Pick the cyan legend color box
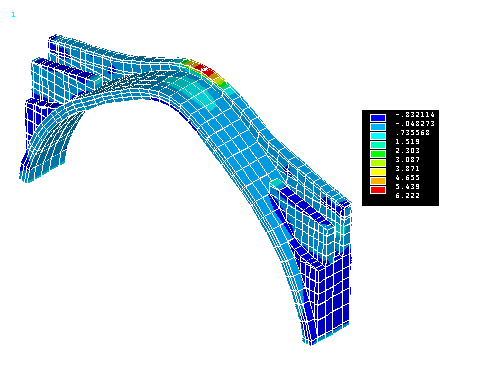This screenshot has height=384, width=494. [378, 136]
